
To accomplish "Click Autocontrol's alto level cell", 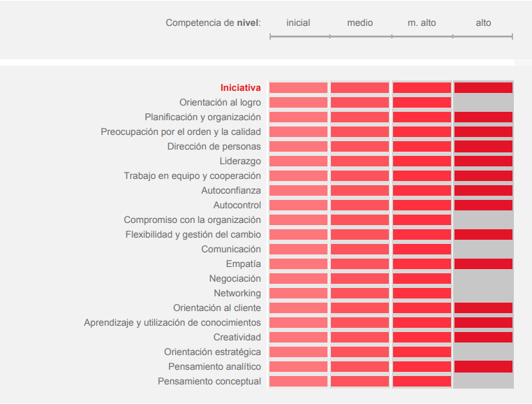I will tap(483, 205).
